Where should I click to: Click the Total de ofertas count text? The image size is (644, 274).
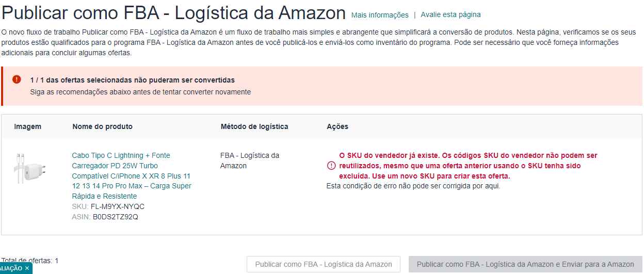(30, 261)
